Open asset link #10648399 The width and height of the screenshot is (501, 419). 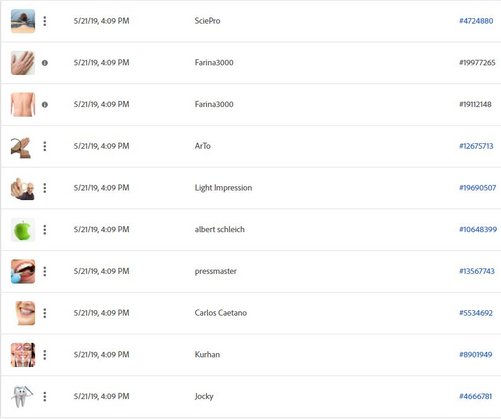(x=478, y=230)
